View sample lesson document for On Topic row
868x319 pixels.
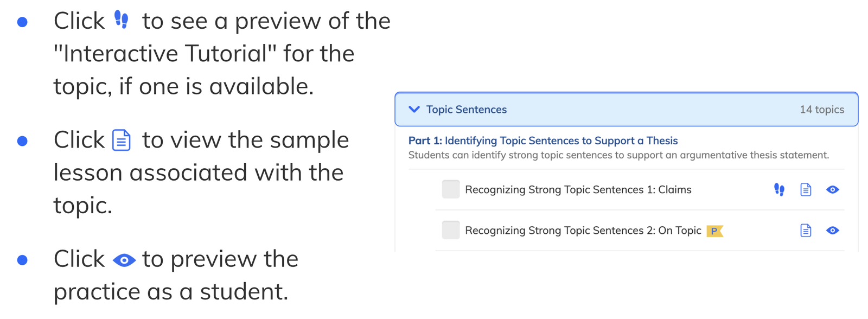[806, 231]
